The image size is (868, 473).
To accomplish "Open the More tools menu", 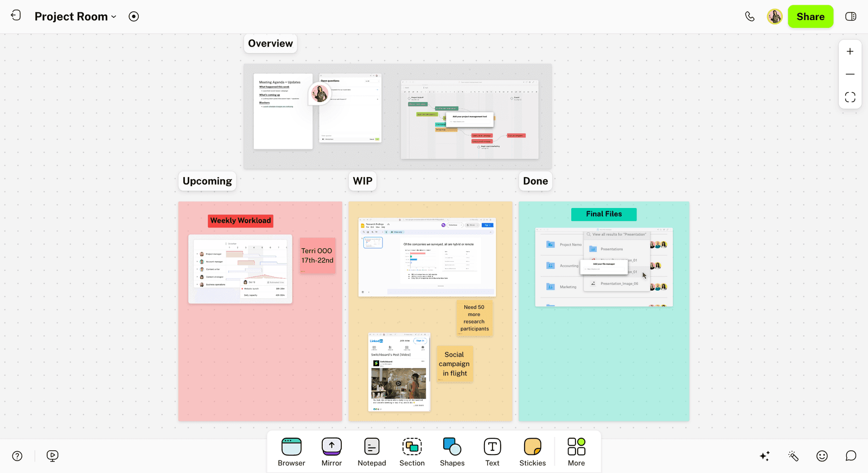I will pyautogui.click(x=576, y=452).
